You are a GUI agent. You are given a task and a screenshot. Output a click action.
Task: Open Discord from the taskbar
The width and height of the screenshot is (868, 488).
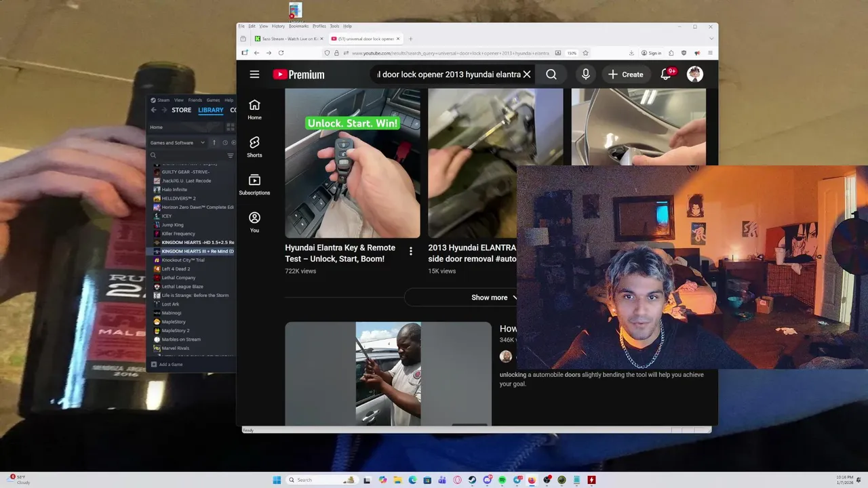click(487, 480)
